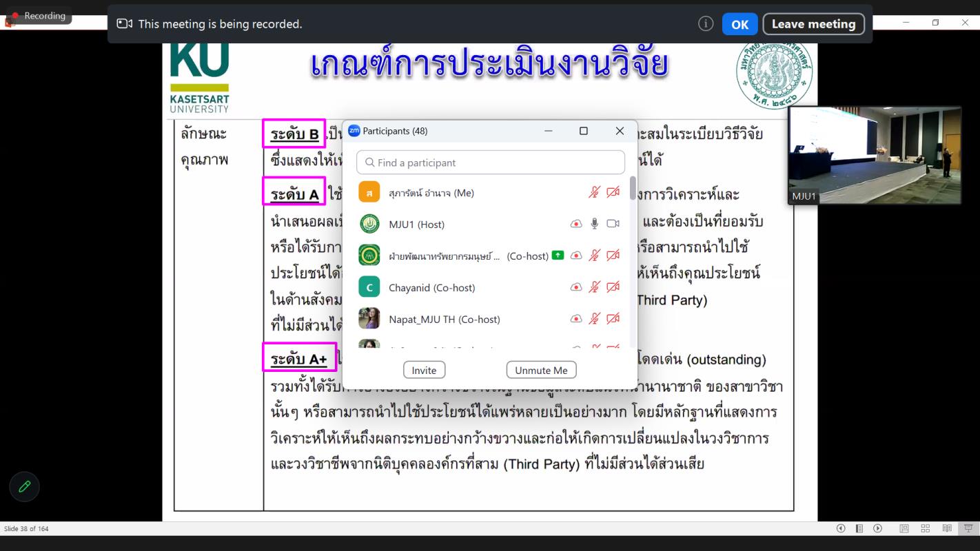980x551 pixels.
Task: Click the Unmute Me button
Action: (x=541, y=370)
